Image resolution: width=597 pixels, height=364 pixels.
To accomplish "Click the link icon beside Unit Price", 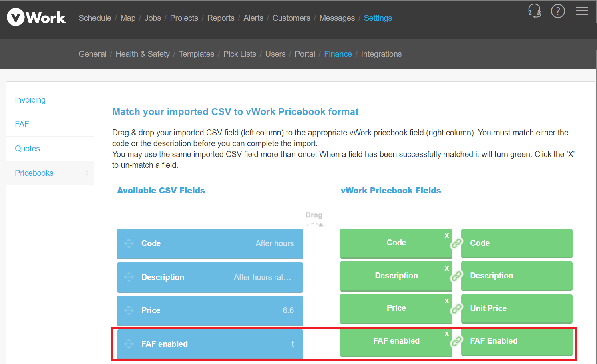I will pos(456,309).
